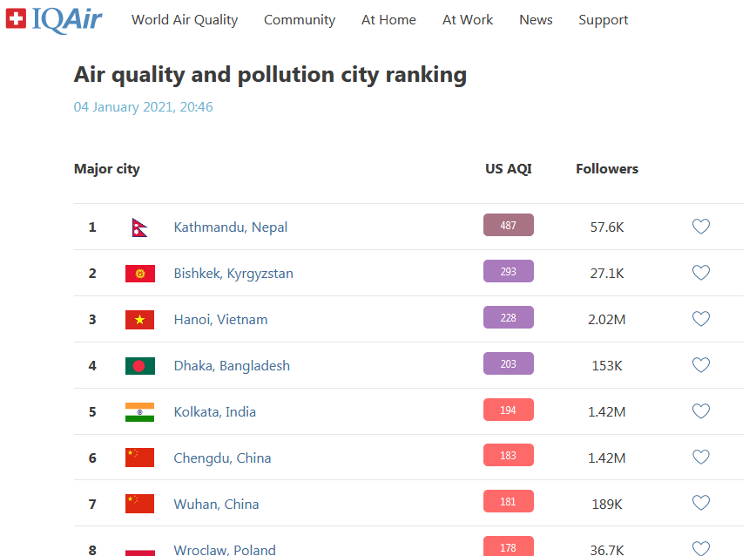Expand the At Home navigation item
Screen dimensions: 756x556
(388, 20)
